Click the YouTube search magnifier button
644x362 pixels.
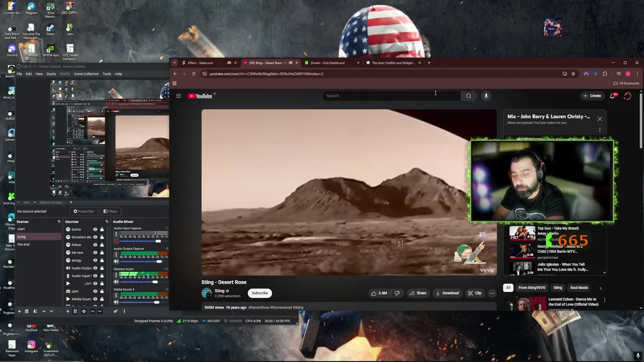pyautogui.click(x=468, y=96)
